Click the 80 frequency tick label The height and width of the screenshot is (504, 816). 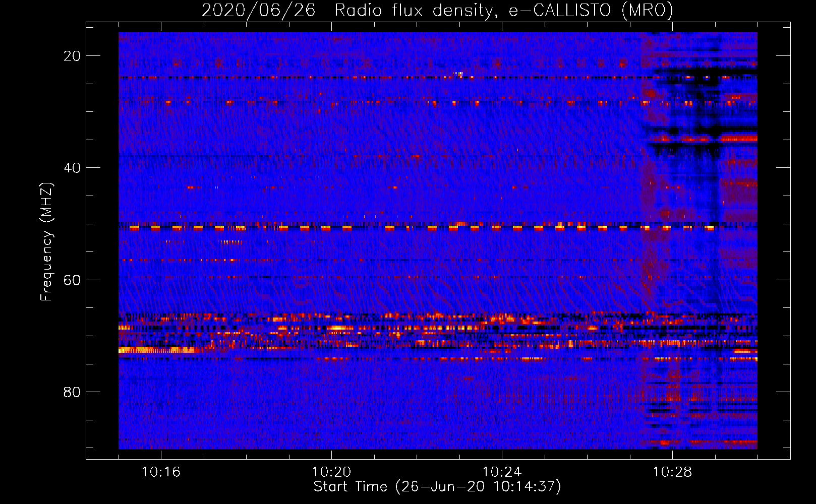tap(72, 392)
